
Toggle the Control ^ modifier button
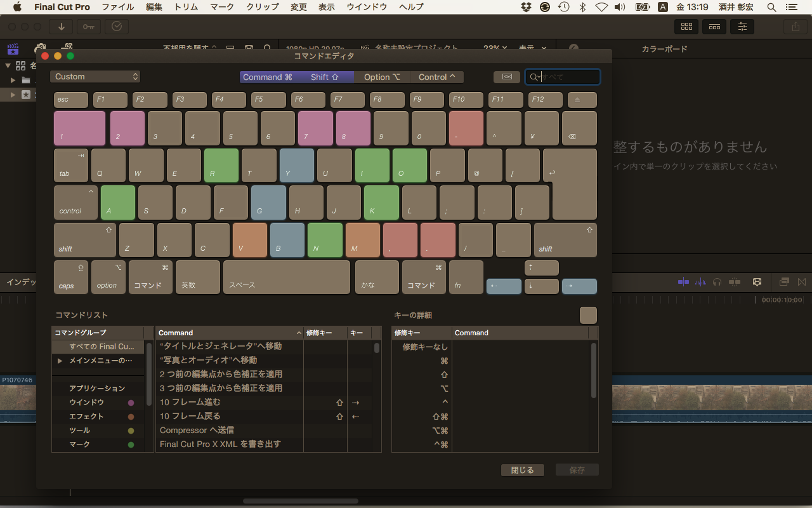(437, 77)
